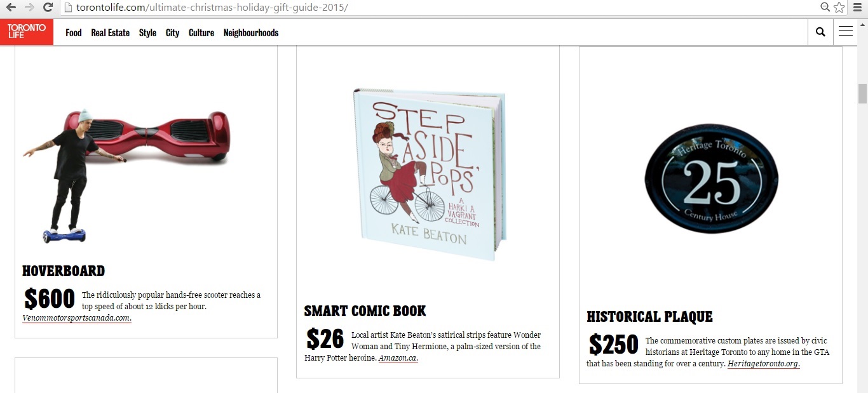Screen dimensions: 868x393
Task: Click the Step Aside Pops book image
Action: [429, 175]
